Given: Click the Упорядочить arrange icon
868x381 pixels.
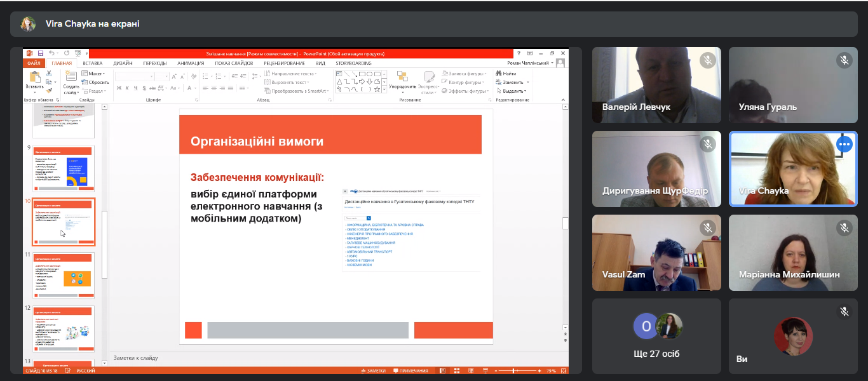Looking at the screenshot, I should click(x=402, y=77).
